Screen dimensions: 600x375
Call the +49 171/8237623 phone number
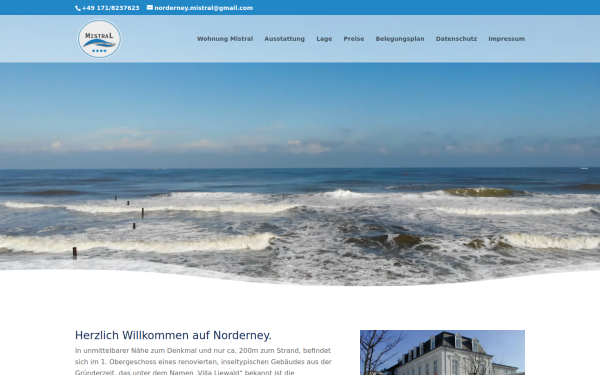(110, 8)
